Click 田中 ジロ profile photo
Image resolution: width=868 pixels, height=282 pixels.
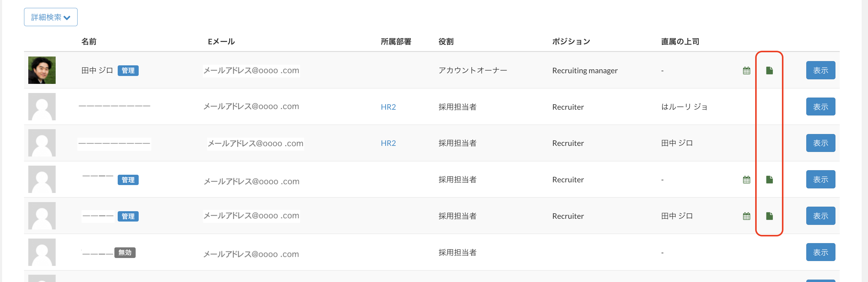pos(42,70)
